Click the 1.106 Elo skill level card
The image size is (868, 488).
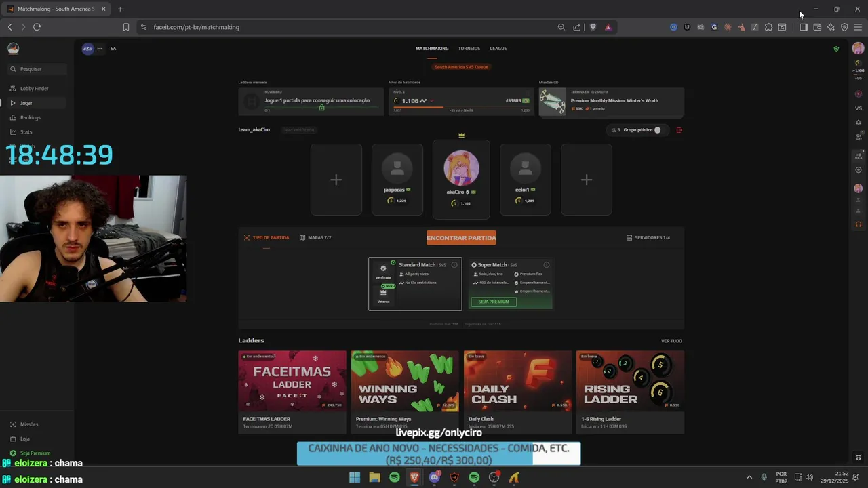click(460, 102)
